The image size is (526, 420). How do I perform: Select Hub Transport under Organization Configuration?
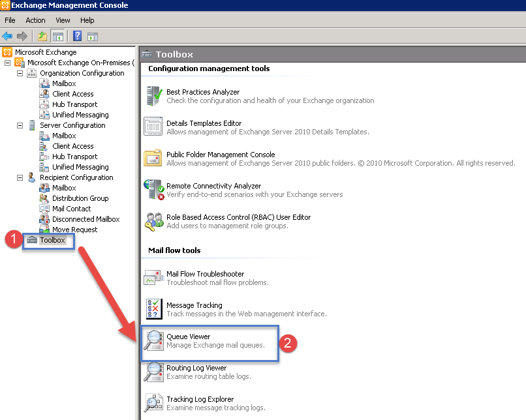pos(75,104)
